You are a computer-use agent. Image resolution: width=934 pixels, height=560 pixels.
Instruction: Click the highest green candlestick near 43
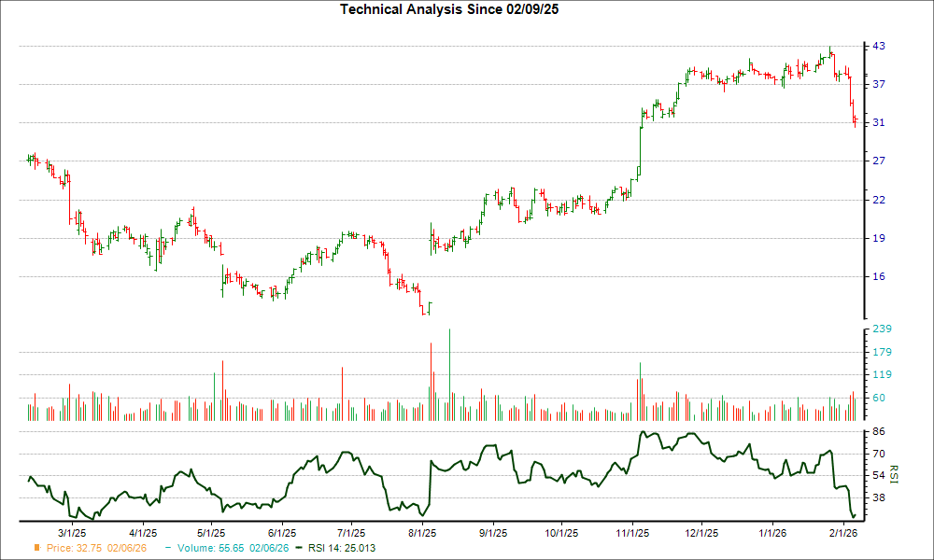[x=829, y=51]
